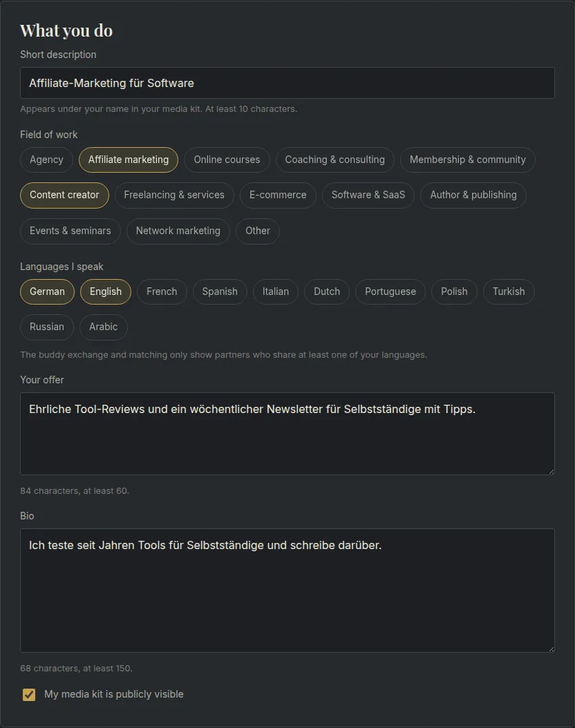The width and height of the screenshot is (575, 728).
Task: Toggle the media kit publicly visible checkbox
Action: coord(29,695)
